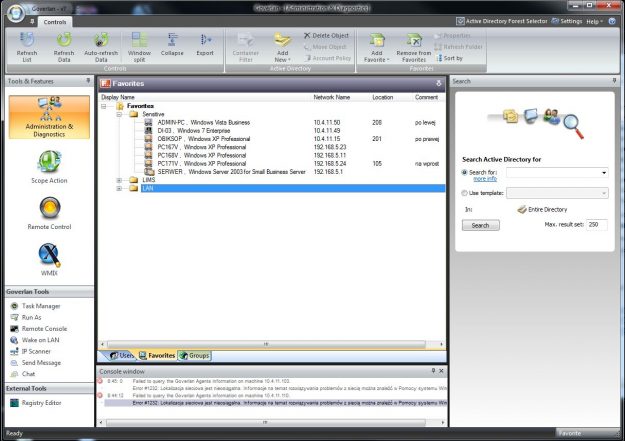The height and width of the screenshot is (441, 625).
Task: Open the 'Search for' dropdown list
Action: pos(604,172)
